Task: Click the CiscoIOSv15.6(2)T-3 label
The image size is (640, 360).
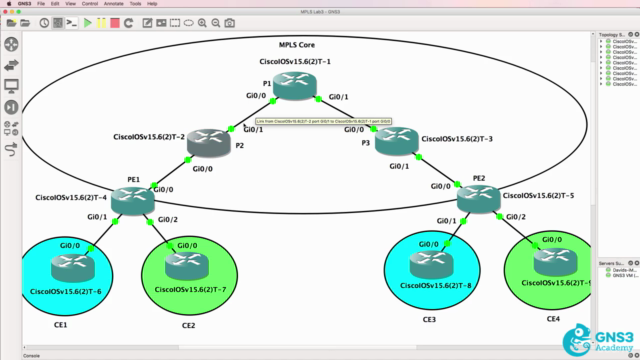Action: [x=457, y=139]
